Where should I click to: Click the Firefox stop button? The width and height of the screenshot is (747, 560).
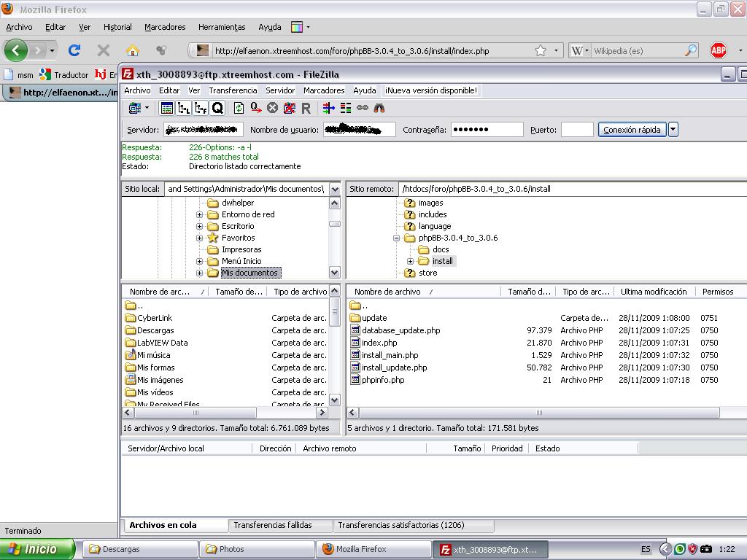[104, 50]
